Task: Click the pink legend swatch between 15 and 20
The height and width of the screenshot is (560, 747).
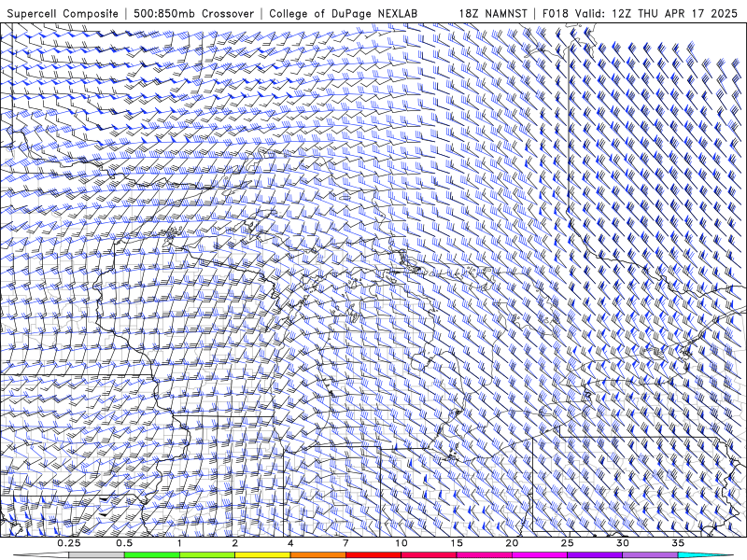Action: tap(484, 555)
